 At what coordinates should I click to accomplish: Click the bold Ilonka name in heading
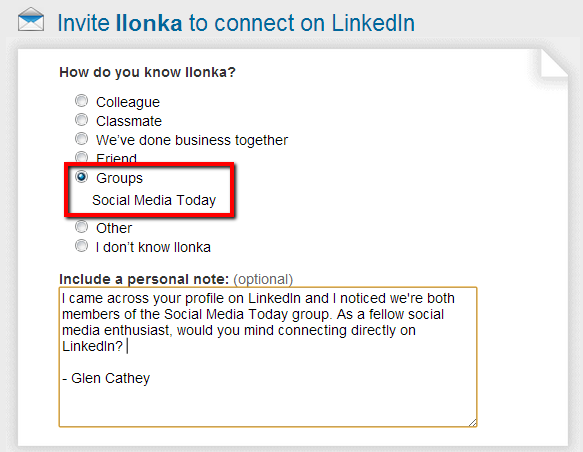(x=149, y=23)
